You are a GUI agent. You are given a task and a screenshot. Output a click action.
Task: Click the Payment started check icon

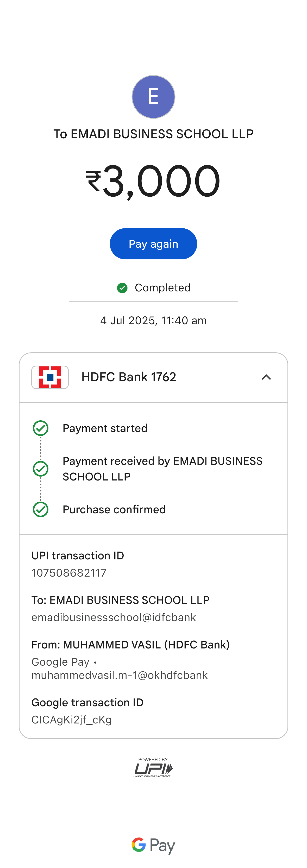click(x=41, y=428)
